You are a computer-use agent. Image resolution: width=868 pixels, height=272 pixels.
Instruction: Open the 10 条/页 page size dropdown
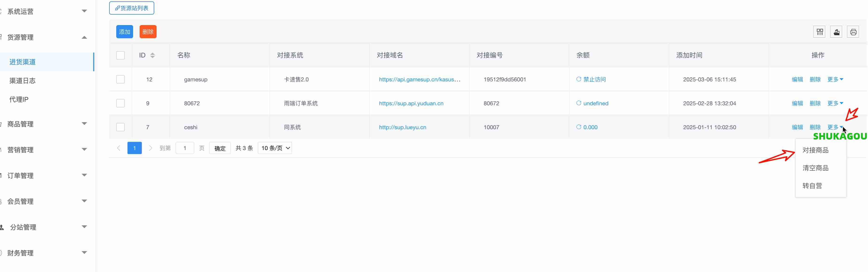click(x=275, y=148)
